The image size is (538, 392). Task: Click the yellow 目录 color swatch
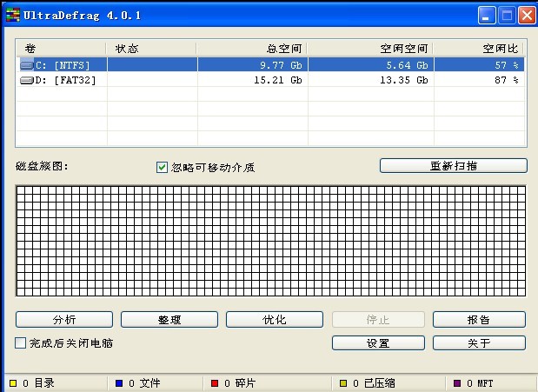click(x=13, y=382)
